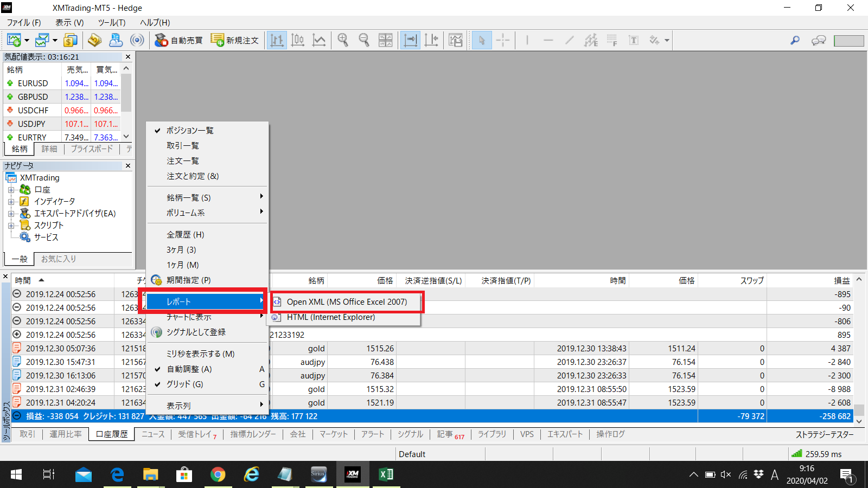868x488 pixels.
Task: Click the zoom in magnifier icon
Action: [x=343, y=41]
